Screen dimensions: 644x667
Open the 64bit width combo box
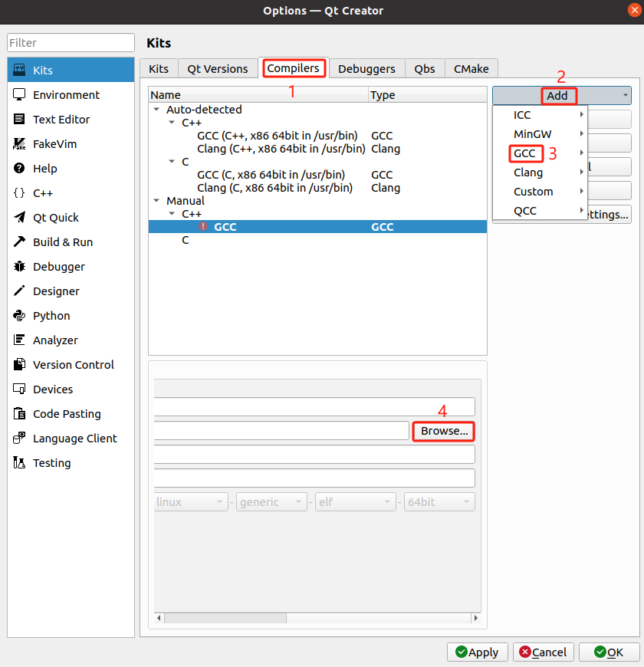439,502
